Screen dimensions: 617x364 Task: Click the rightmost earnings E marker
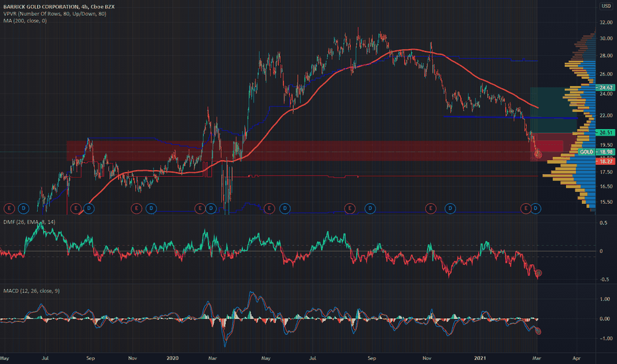click(x=526, y=208)
